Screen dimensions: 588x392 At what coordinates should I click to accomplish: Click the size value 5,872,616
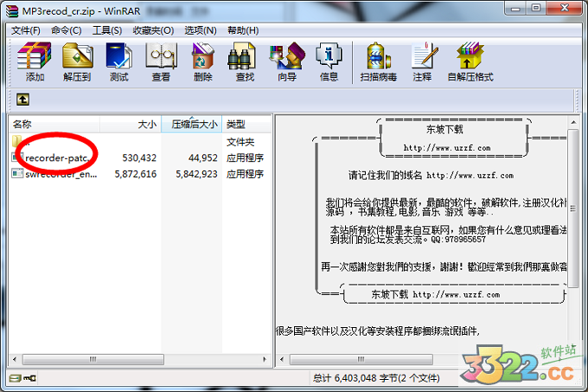coord(136,174)
